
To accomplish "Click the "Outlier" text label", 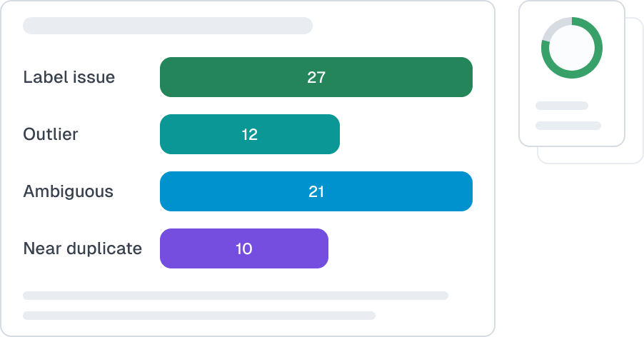I will pyautogui.click(x=51, y=134).
